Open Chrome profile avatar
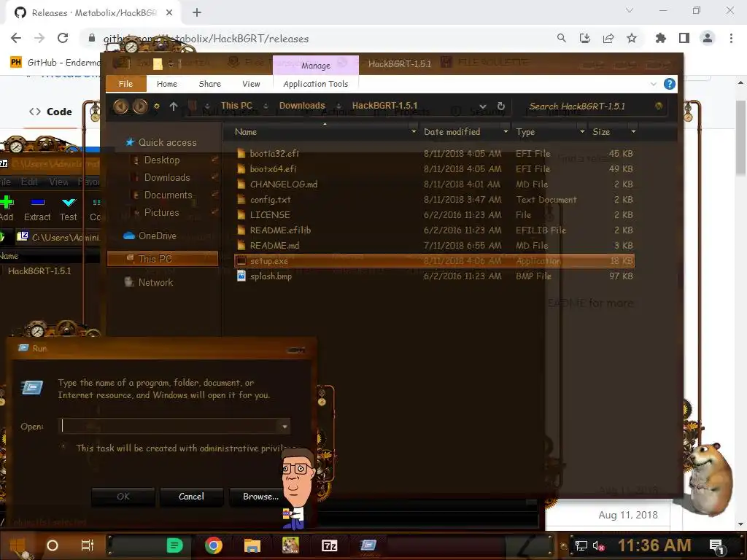747x560 pixels. 708,38
